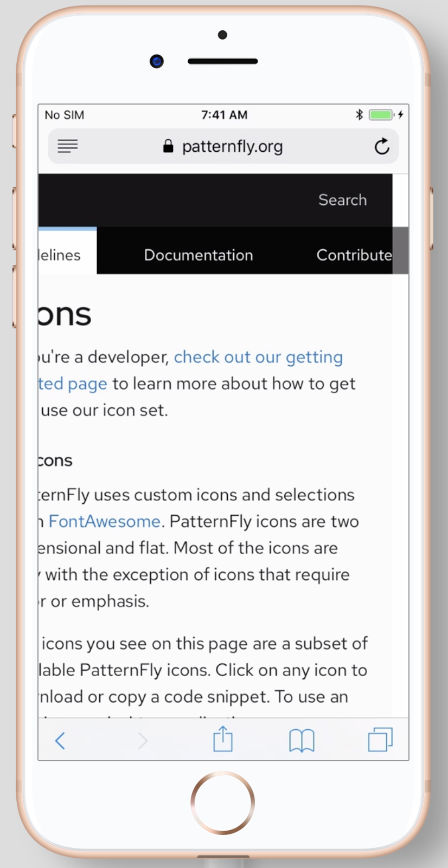Viewport: 448px width, 868px height.
Task: Tap the patternfly.org address field
Action: click(x=223, y=146)
